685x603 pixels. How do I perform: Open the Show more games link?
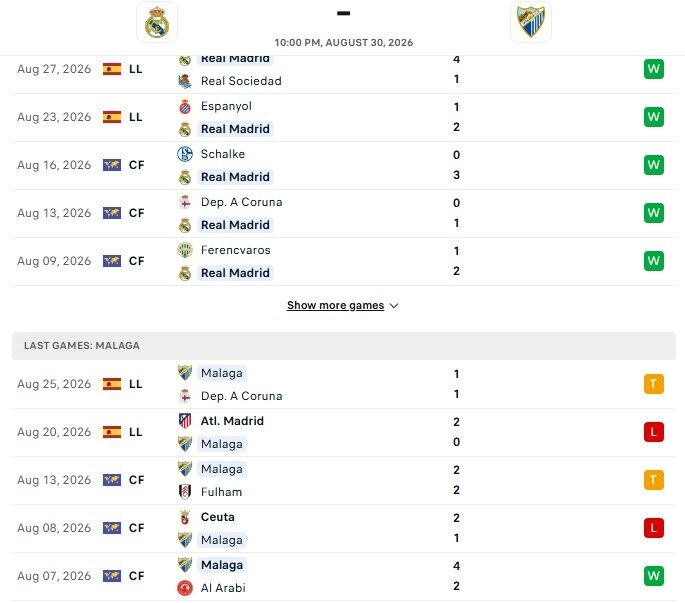coord(336,305)
